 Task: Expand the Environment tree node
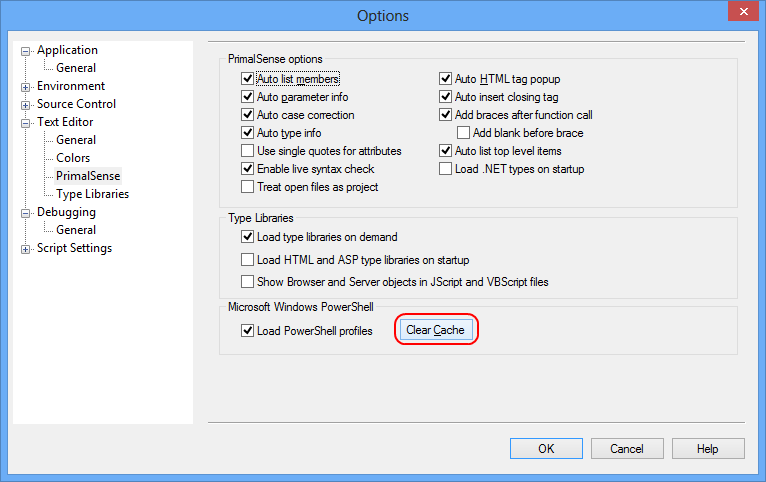coord(25,87)
